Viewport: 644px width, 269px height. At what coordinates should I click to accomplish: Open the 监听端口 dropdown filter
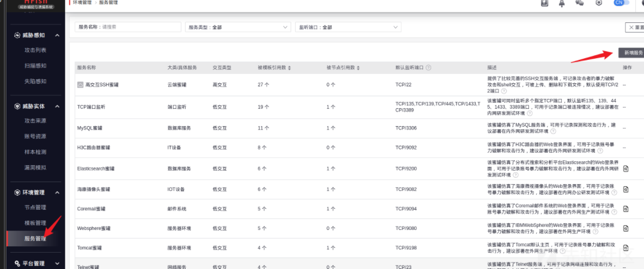tap(348, 27)
